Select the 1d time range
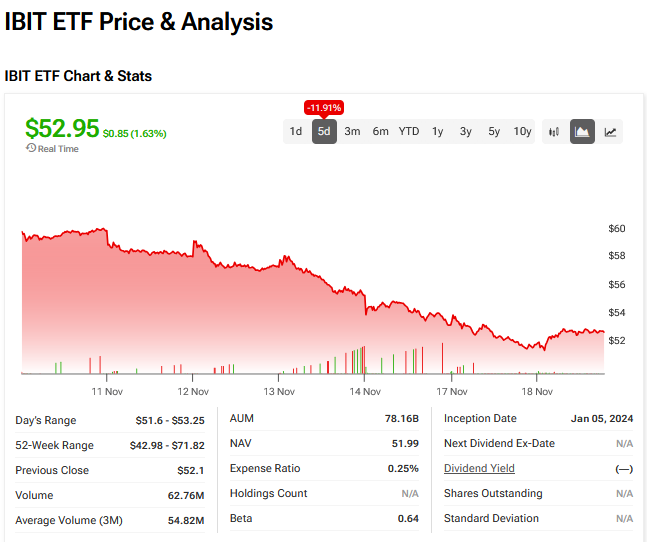Image resolution: width=647 pixels, height=542 pixels. 296,131
